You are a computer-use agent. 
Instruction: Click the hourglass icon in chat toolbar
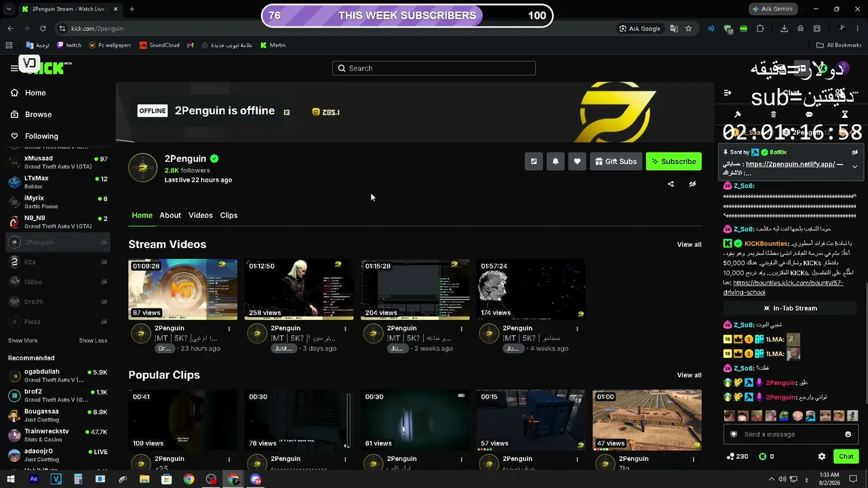tap(845, 115)
